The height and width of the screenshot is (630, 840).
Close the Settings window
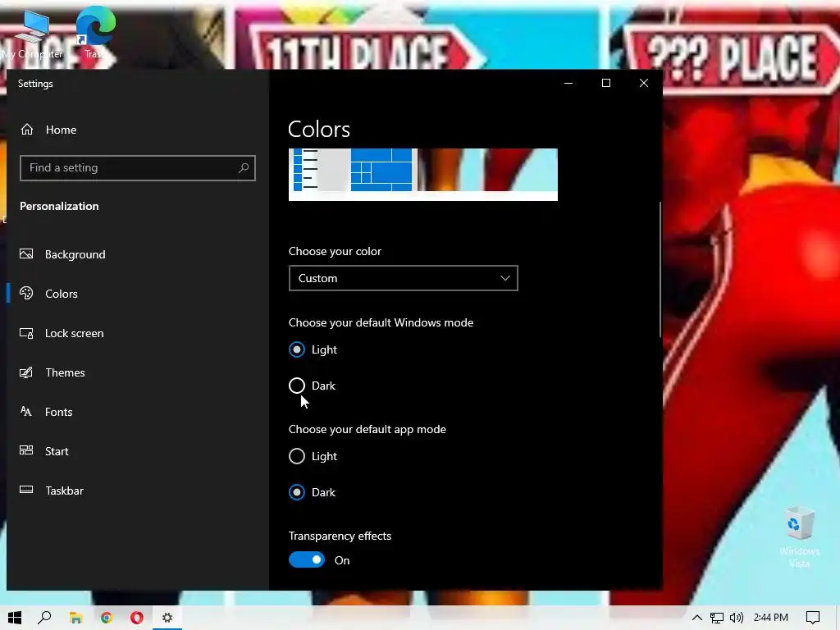pyautogui.click(x=643, y=83)
